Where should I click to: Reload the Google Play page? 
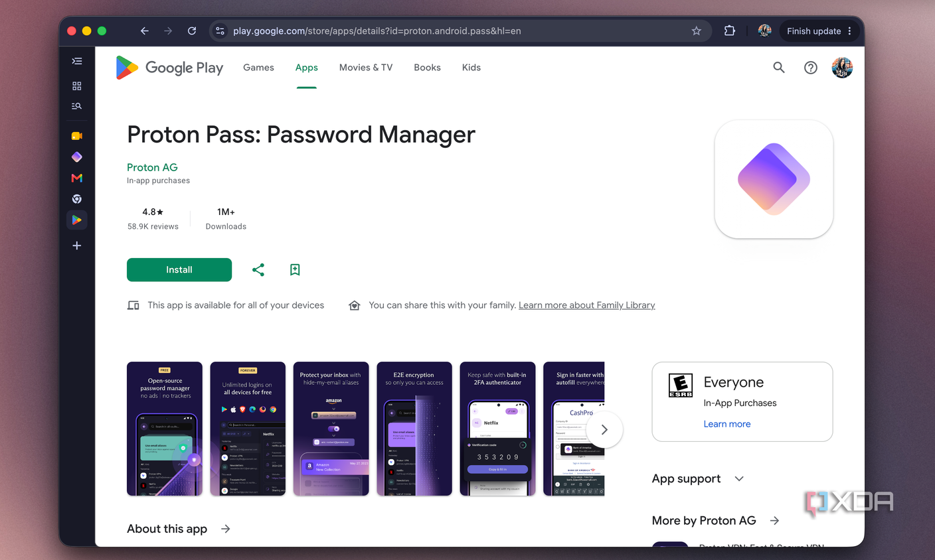[192, 31]
